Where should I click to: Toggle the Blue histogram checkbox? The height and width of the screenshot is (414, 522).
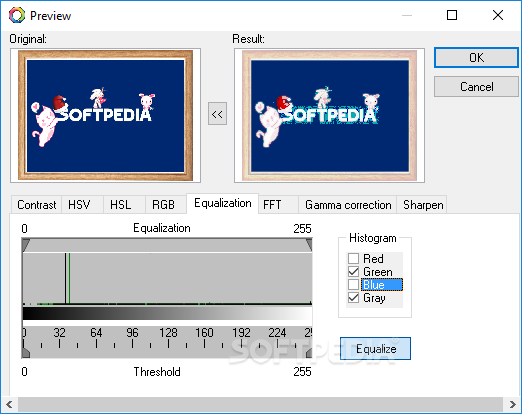point(353,284)
